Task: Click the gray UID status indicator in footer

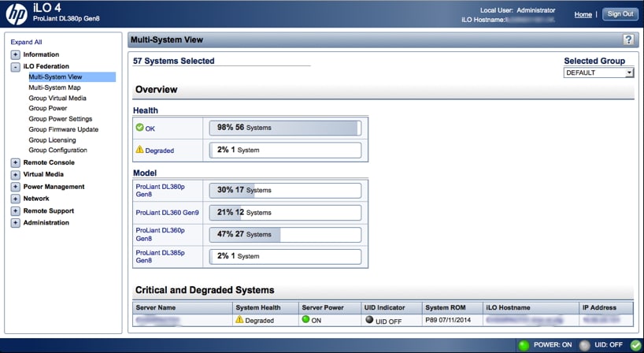Action: tap(584, 345)
